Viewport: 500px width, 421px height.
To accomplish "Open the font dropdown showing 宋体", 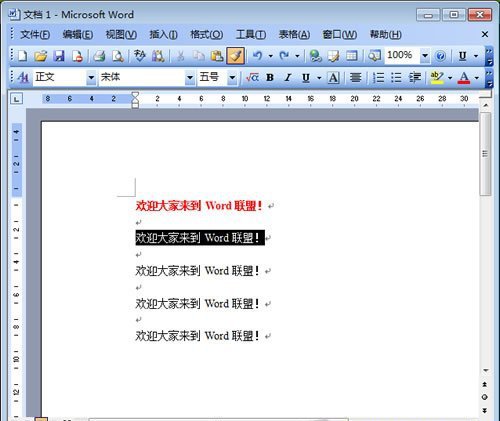I will coord(190,78).
